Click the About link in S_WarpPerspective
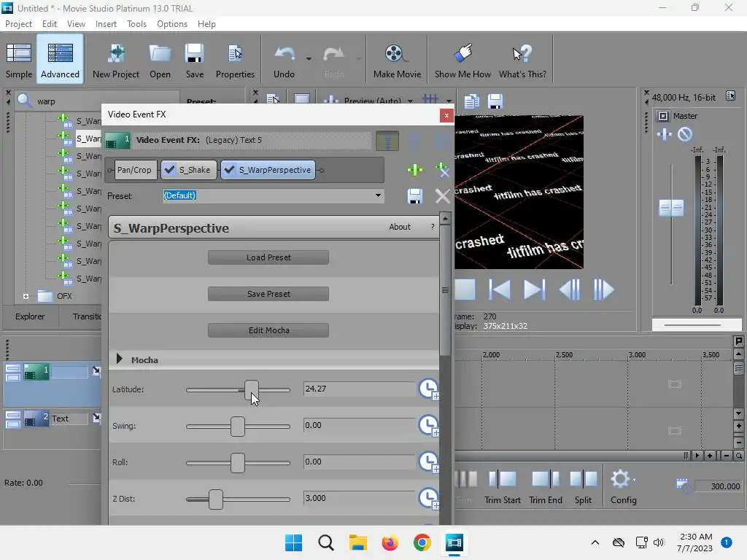The height and width of the screenshot is (560, 747). [400, 227]
